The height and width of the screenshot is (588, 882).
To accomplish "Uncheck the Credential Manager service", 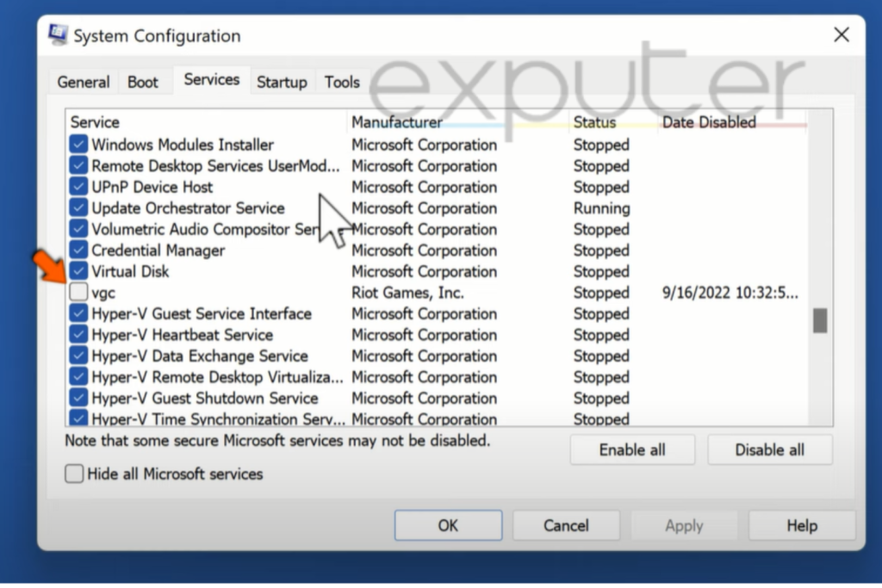I will click(x=78, y=250).
